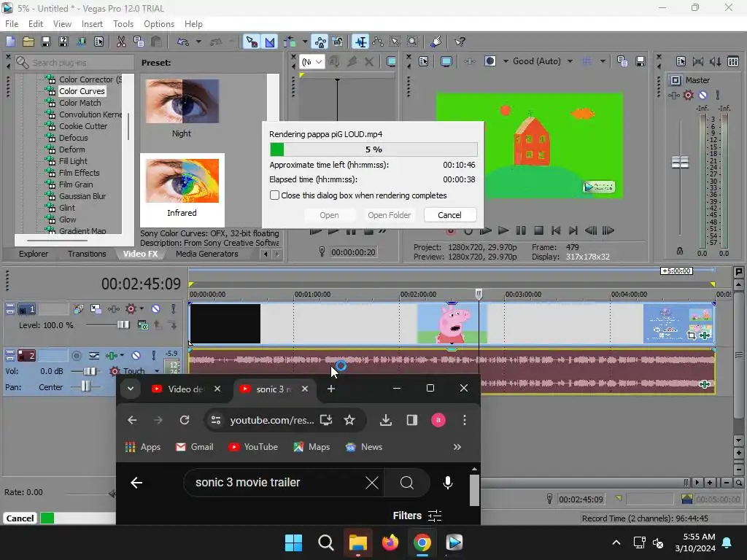
Task: Switch to Video de... Chrome tab
Action: click(185, 389)
